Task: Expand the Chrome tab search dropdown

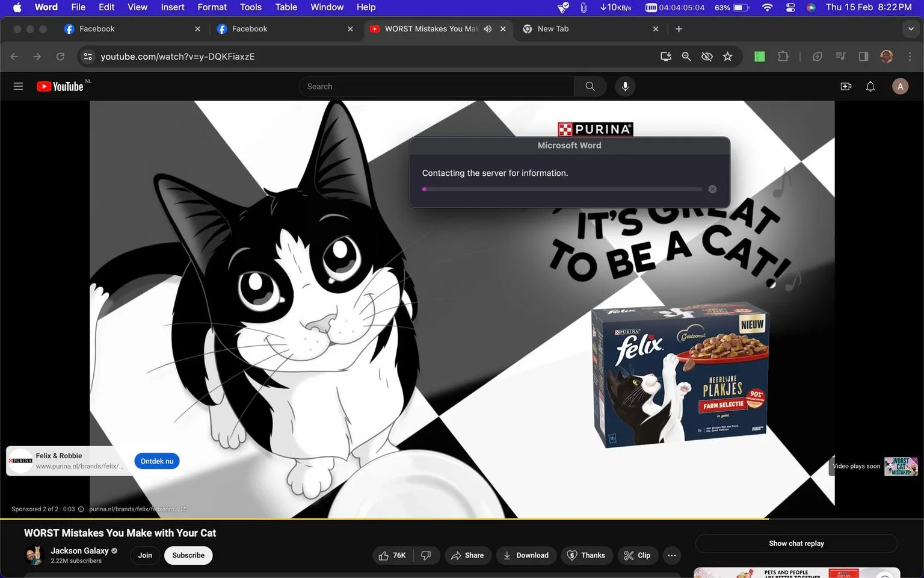Action: point(911,29)
